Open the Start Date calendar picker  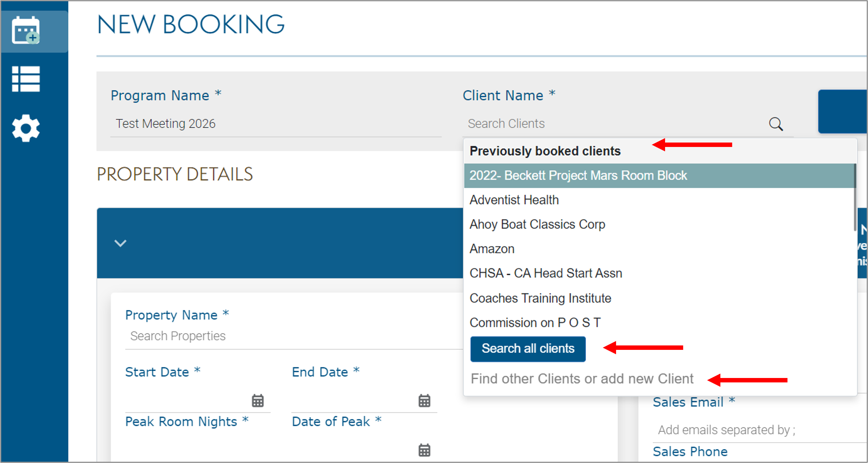click(x=257, y=401)
